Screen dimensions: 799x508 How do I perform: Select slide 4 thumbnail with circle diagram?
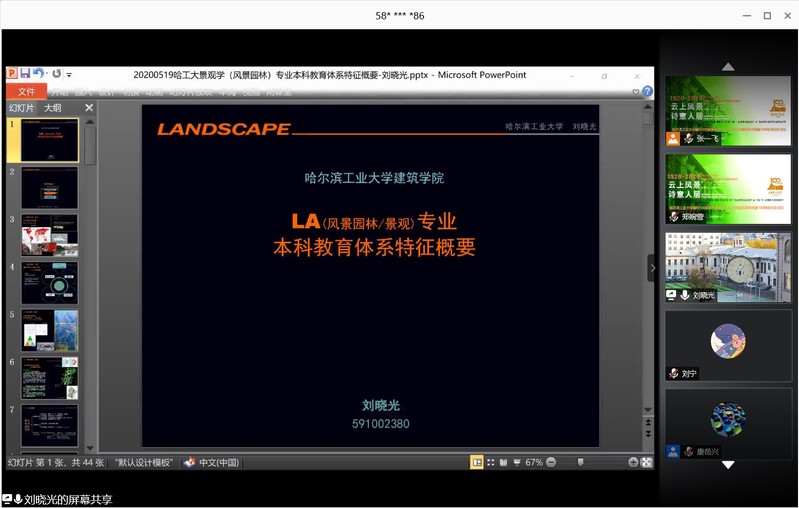pyautogui.click(x=49, y=283)
